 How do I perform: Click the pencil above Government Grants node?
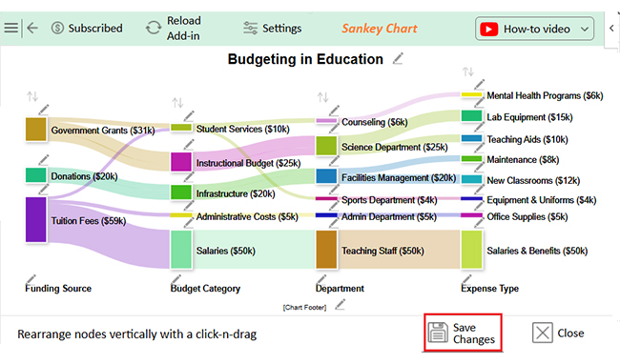(x=44, y=110)
